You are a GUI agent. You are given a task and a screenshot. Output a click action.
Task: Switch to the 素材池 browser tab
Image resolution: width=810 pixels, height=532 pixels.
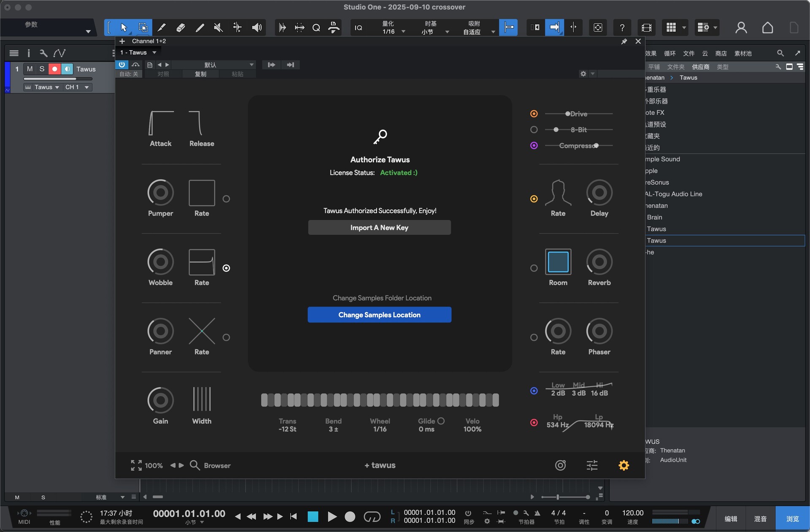click(742, 53)
